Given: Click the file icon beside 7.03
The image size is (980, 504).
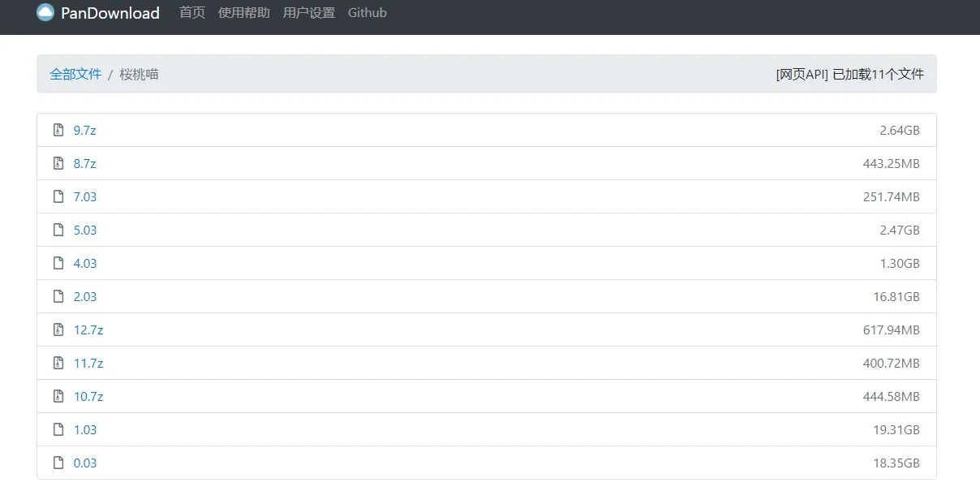Looking at the screenshot, I should pyautogui.click(x=58, y=196).
